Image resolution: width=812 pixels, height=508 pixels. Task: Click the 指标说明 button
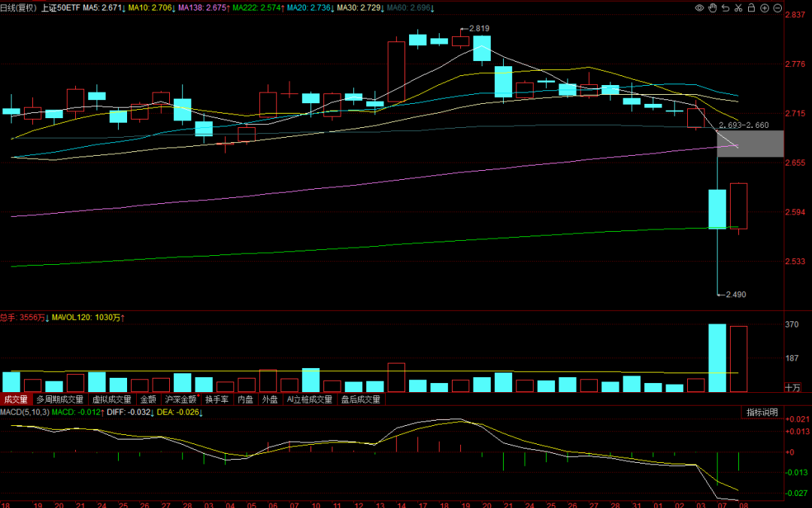[762, 412]
